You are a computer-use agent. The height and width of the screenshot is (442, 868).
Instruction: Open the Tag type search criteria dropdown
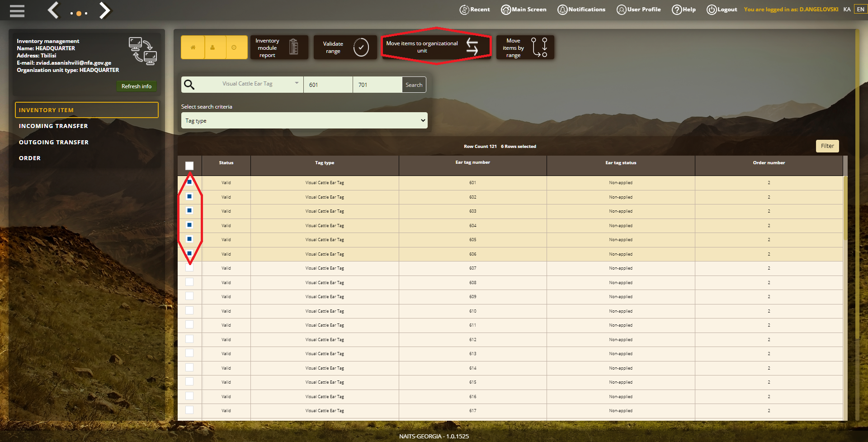(304, 120)
